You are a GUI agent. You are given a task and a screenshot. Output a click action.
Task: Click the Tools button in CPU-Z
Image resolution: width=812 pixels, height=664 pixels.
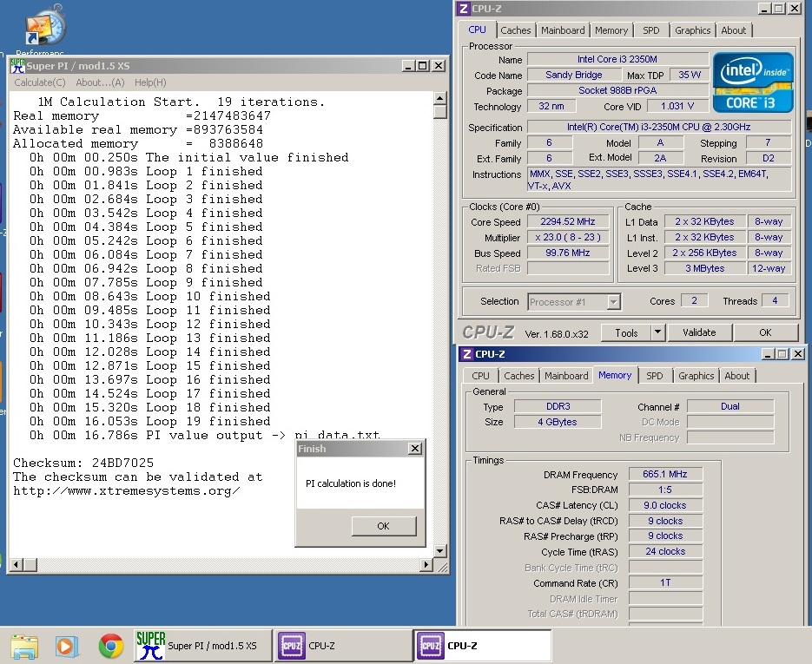[x=625, y=332]
